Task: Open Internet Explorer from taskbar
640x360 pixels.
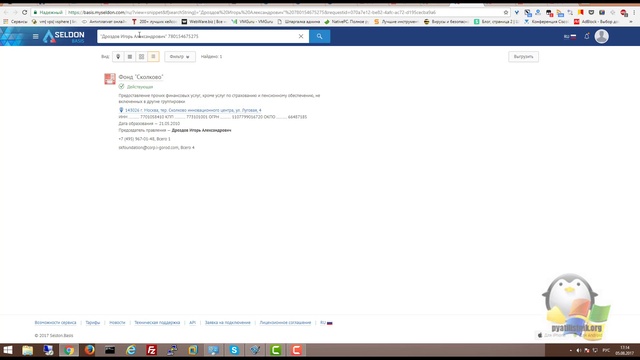Action: click(x=131, y=350)
